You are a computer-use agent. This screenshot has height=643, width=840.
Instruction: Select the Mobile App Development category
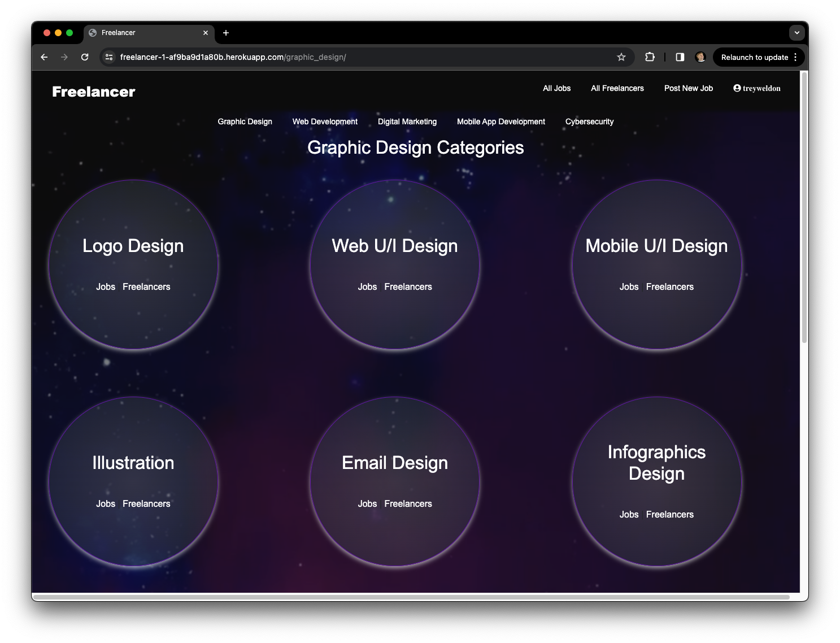[x=500, y=121]
